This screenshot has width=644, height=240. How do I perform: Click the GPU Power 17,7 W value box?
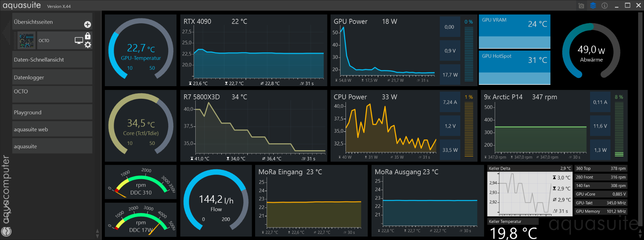(x=450, y=75)
